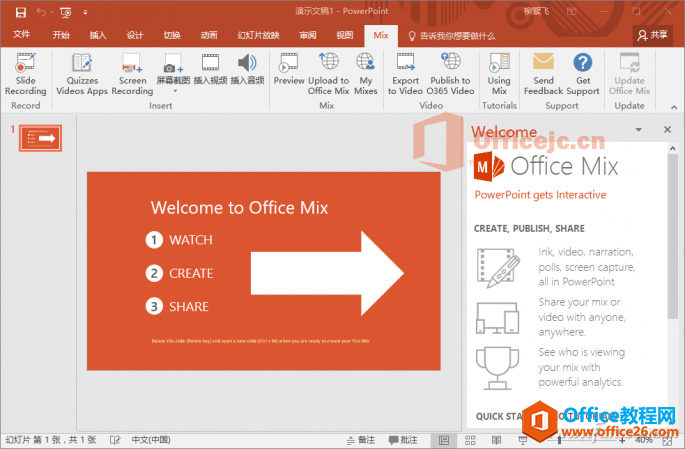Image resolution: width=685 pixels, height=449 pixels.
Task: Get Support help icon
Action: [x=583, y=74]
